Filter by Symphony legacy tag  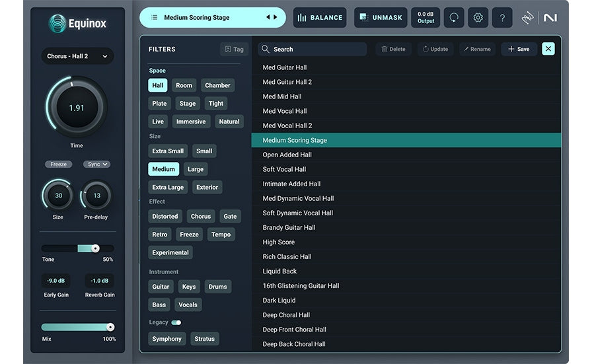(166, 339)
